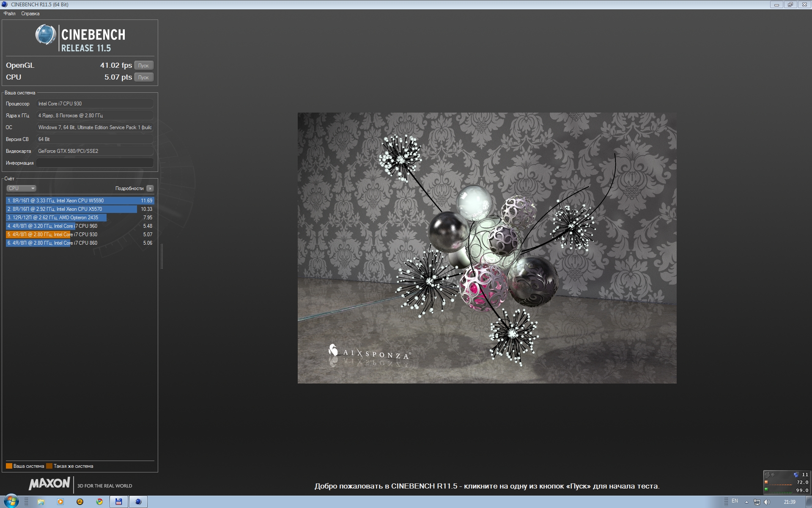Click the blue squares monitor widget icon

point(796,475)
